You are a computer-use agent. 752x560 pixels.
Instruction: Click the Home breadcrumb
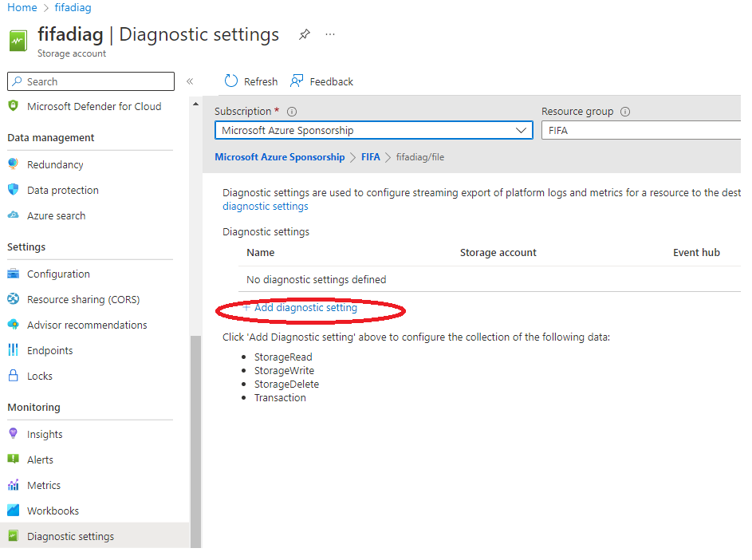click(x=22, y=7)
